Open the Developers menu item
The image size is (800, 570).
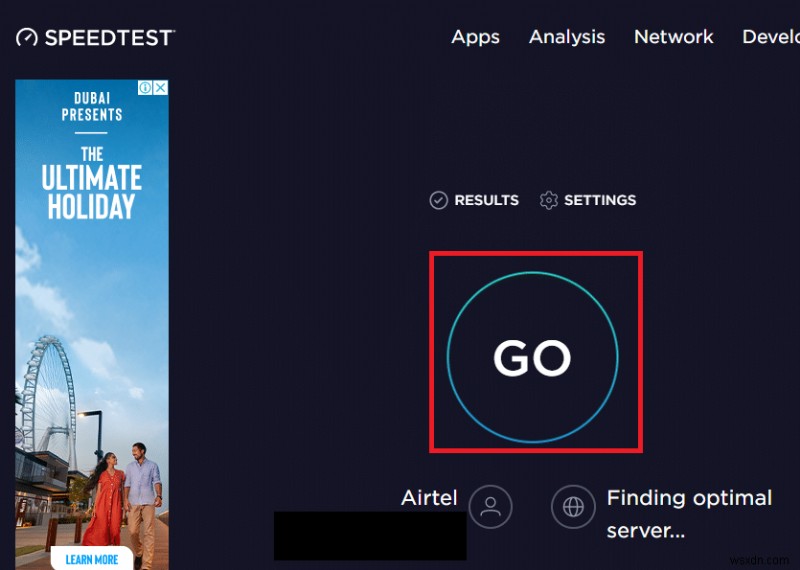pos(770,37)
